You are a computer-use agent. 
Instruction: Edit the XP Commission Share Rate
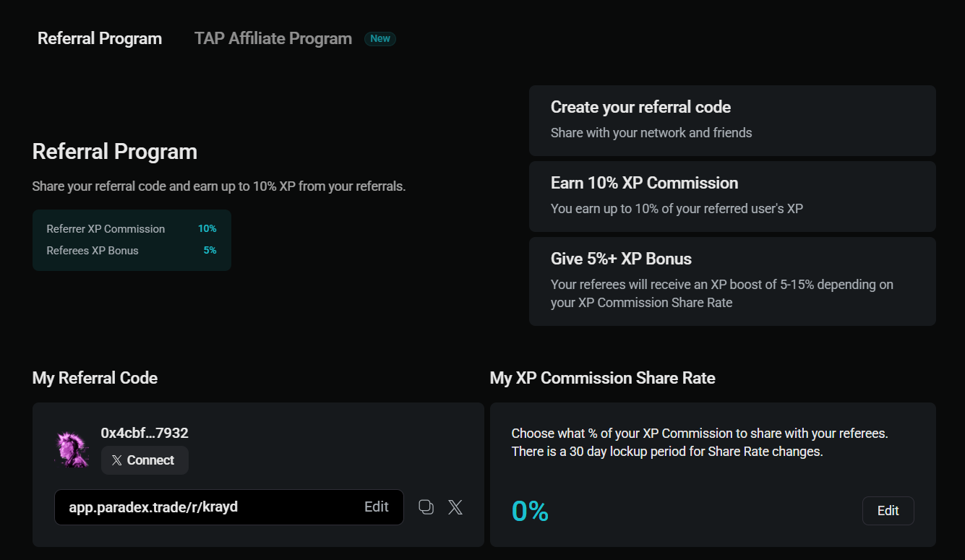[x=888, y=510]
